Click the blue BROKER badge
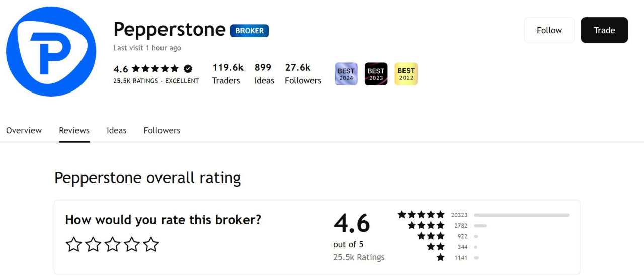The image size is (644, 276). coord(250,31)
